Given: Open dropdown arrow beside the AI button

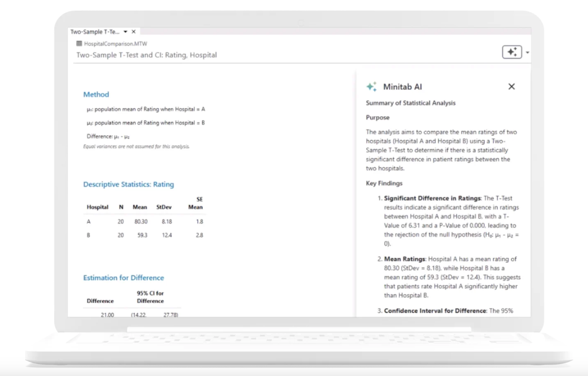Looking at the screenshot, I should pos(527,52).
